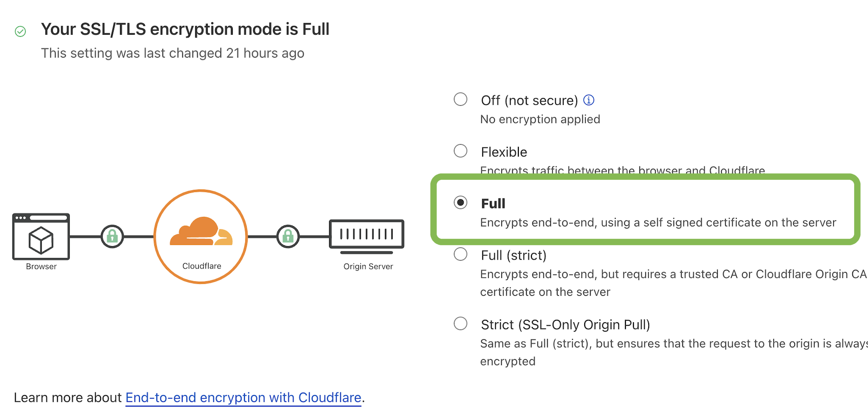Image resolution: width=868 pixels, height=420 pixels.
Task: Click the SSL/TLS encryption mode heading
Action: [x=185, y=29]
